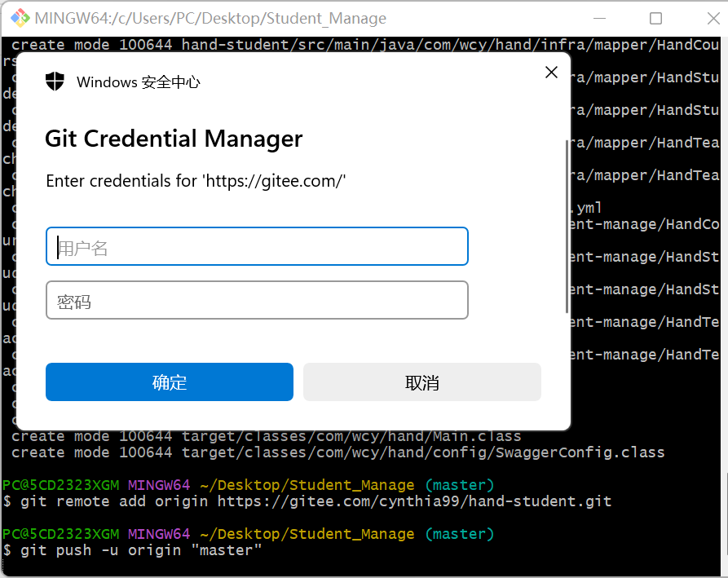This screenshot has height=578, width=728.
Task: Click the Git Bash logo icon in the title bar
Action: pos(20,18)
